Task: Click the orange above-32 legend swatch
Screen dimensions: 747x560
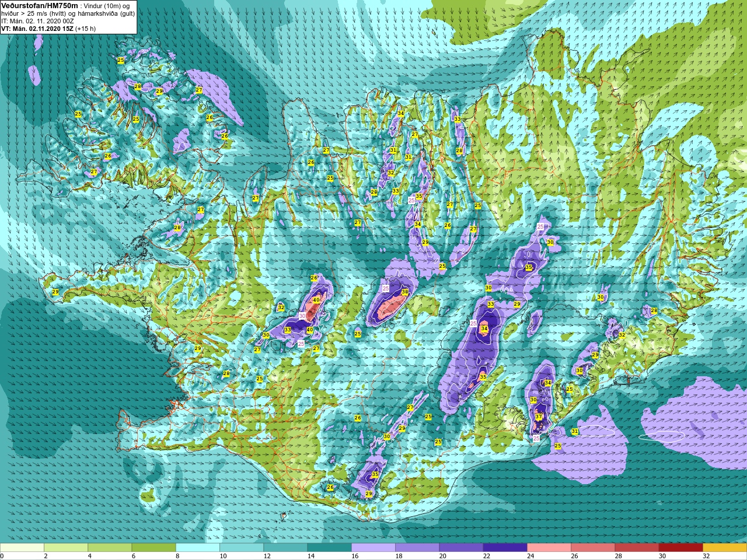Action: [x=725, y=548]
